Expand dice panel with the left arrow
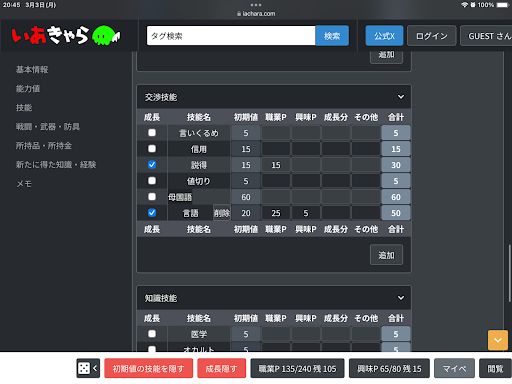The width and height of the screenshot is (512, 384). [95, 368]
